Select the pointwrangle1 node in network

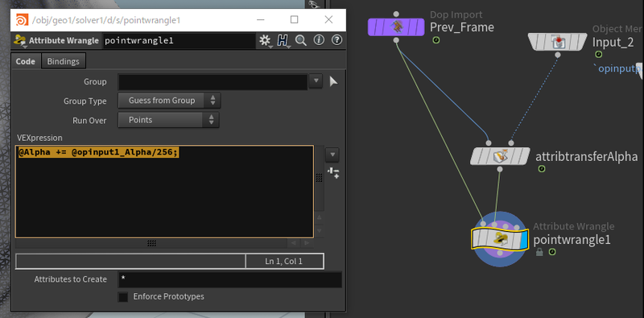pos(499,239)
